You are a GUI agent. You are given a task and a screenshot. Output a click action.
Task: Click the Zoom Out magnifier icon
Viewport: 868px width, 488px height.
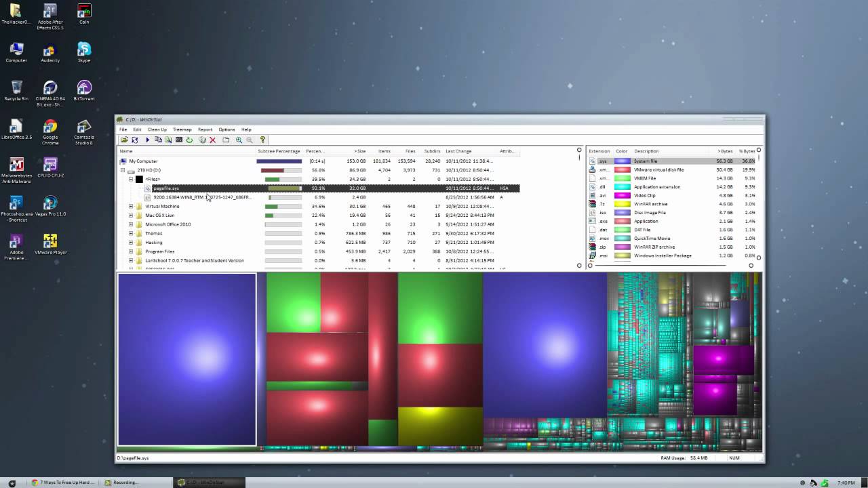pyautogui.click(x=250, y=140)
